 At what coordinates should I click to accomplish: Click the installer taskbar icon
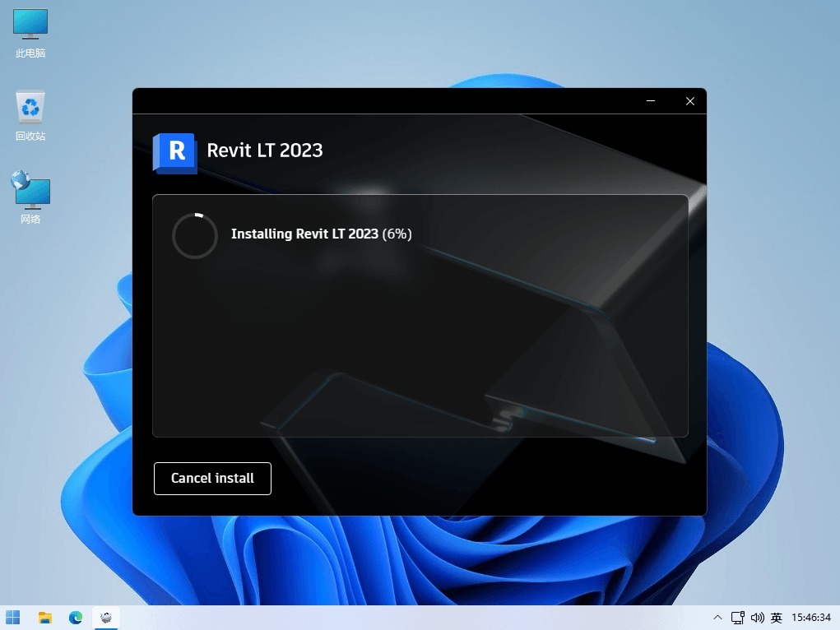106,618
